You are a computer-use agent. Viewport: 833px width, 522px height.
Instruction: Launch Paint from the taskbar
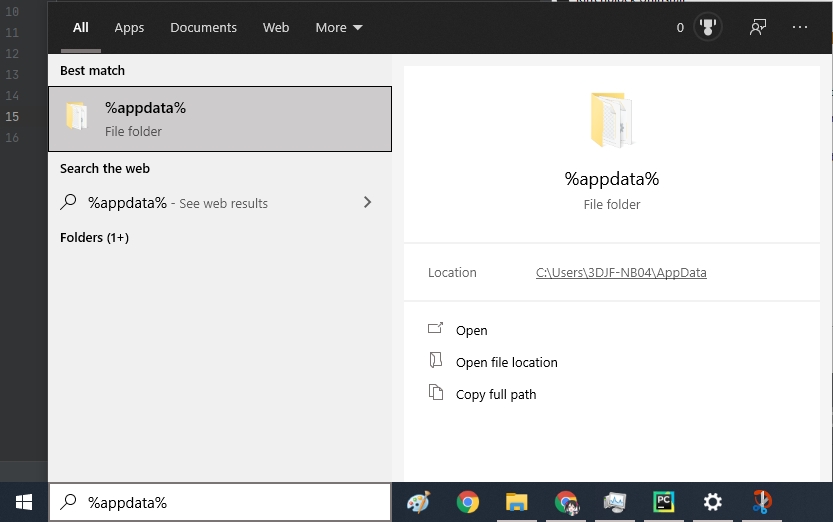[x=419, y=502]
